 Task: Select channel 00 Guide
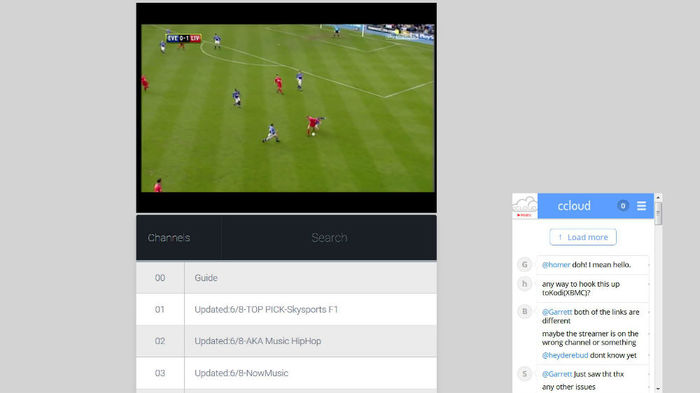click(287, 278)
